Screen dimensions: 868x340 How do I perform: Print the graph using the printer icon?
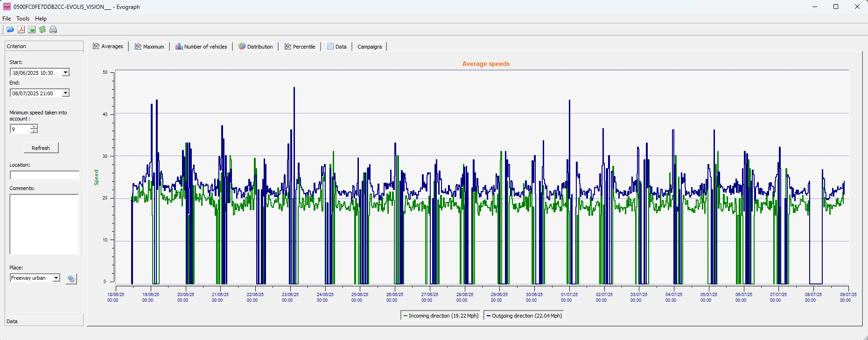pos(53,29)
